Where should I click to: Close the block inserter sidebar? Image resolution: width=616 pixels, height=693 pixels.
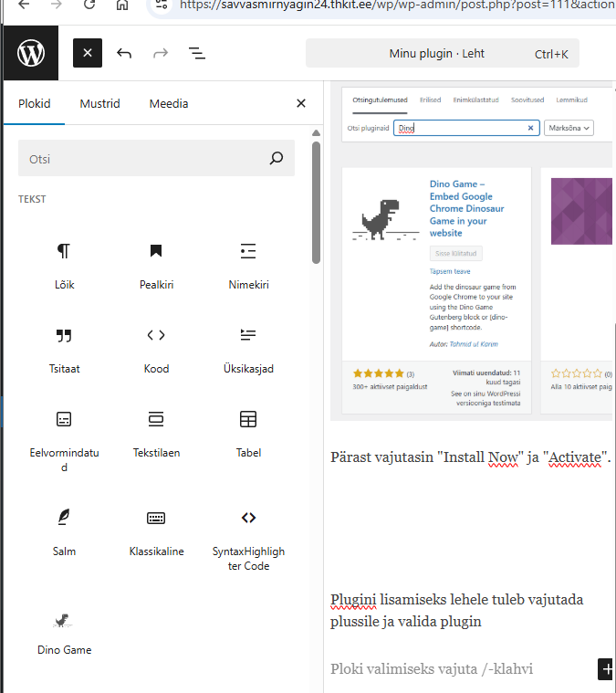pos(301,104)
